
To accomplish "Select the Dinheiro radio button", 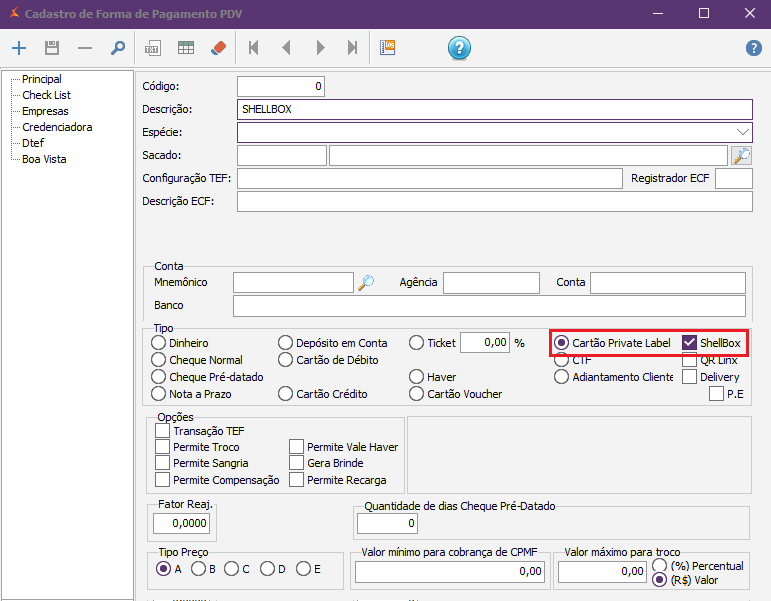I will 158,343.
